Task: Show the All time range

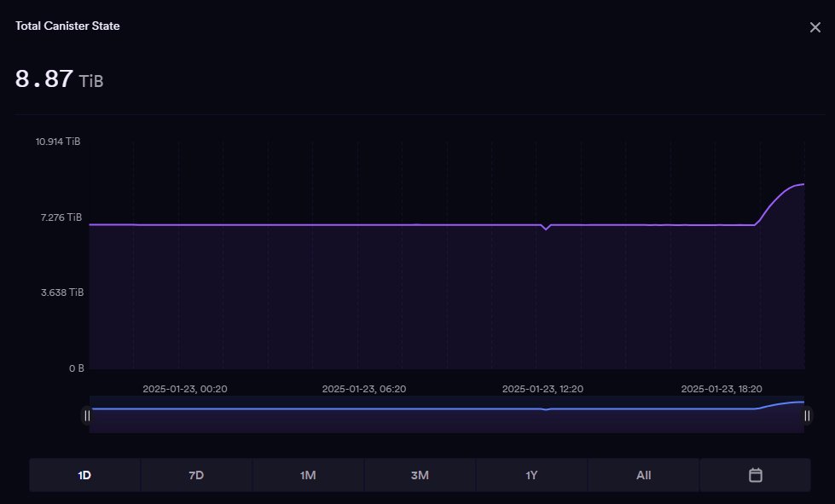Action: point(643,475)
